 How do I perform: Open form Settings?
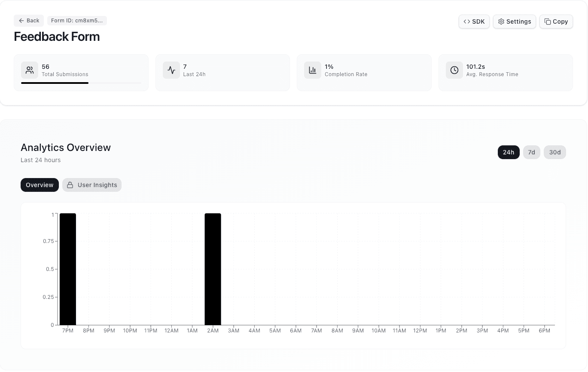[x=514, y=22]
